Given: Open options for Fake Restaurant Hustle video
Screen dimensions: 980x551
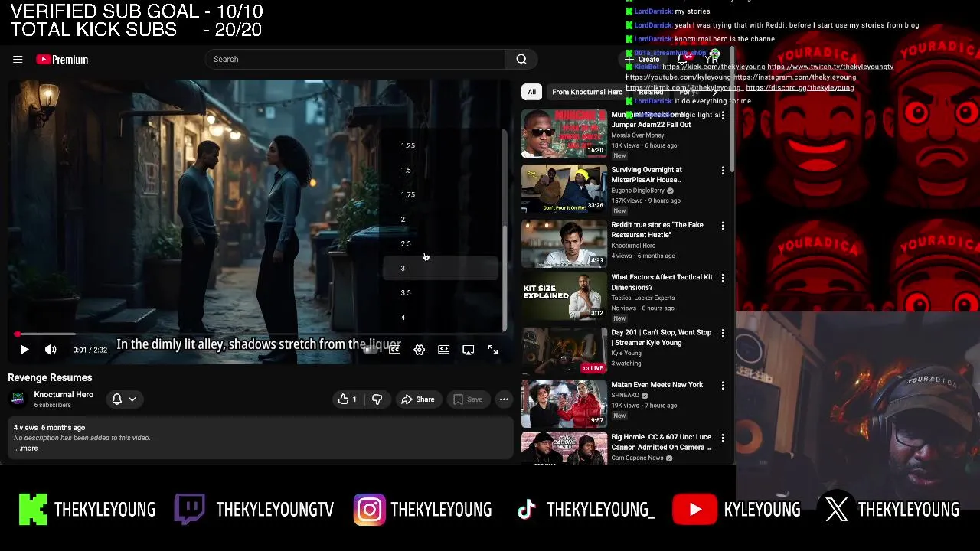Looking at the screenshot, I should (x=723, y=226).
